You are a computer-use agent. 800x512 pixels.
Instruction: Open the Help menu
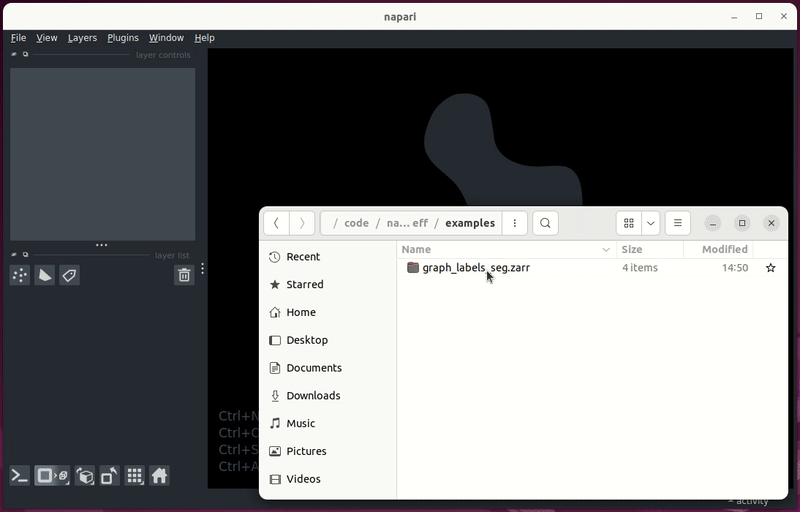(x=204, y=38)
